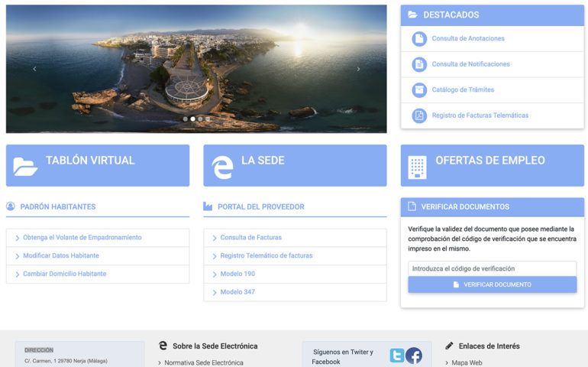Click the Destacados folder icon
588x367 pixels.
click(412, 15)
